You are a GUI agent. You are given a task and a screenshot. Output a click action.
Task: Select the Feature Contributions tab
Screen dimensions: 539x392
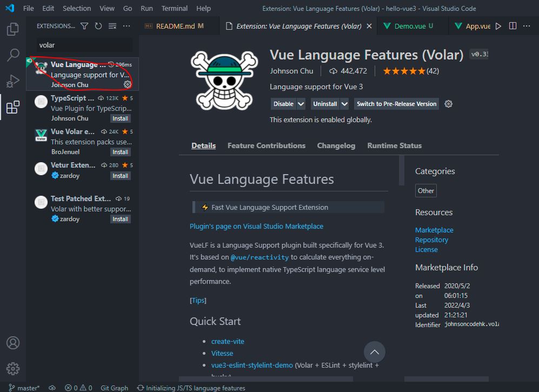[267, 145]
